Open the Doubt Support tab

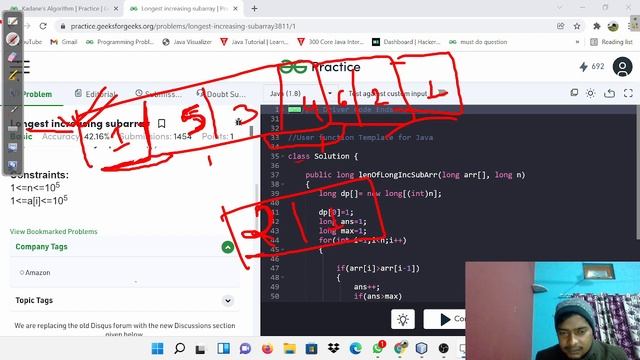(x=221, y=94)
